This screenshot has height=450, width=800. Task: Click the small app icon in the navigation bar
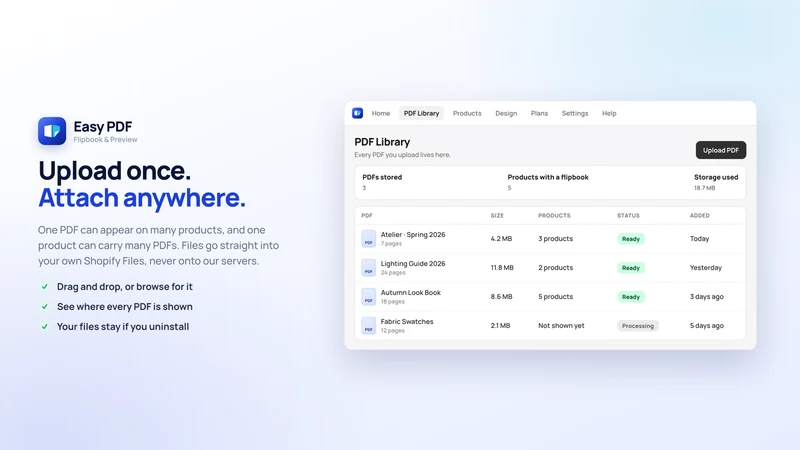point(358,113)
